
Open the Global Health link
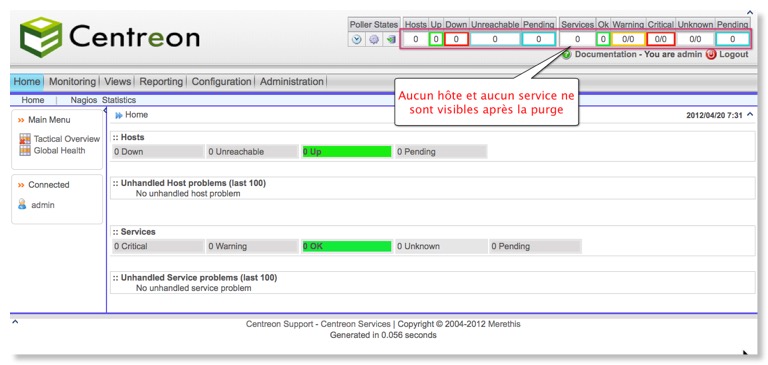tap(59, 151)
